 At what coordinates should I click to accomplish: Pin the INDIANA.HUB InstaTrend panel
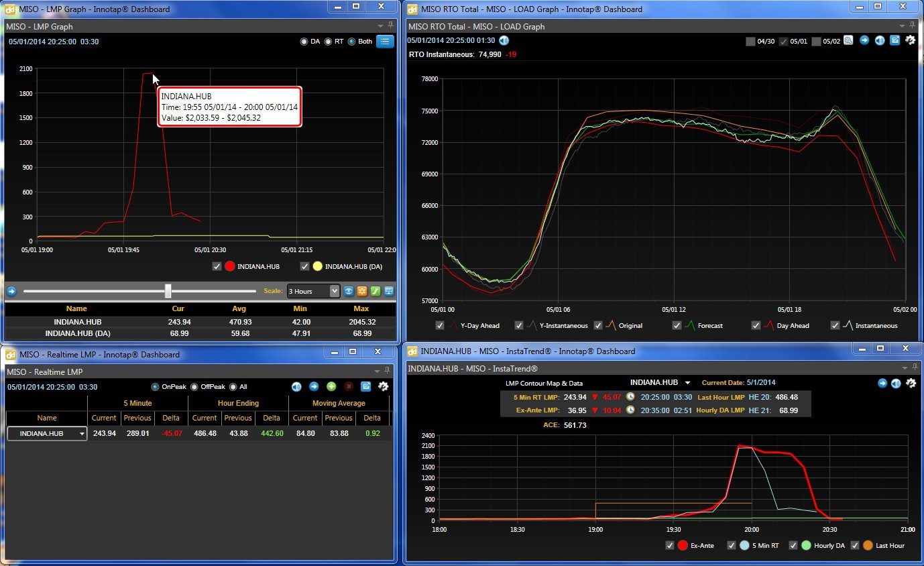914,367
